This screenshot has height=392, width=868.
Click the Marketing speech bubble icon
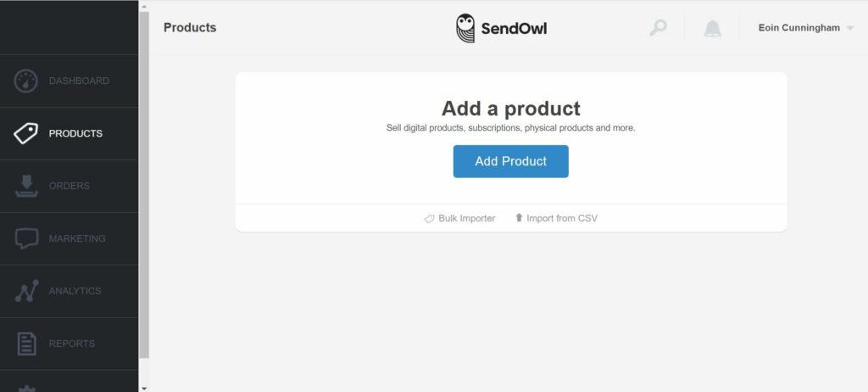(x=26, y=238)
